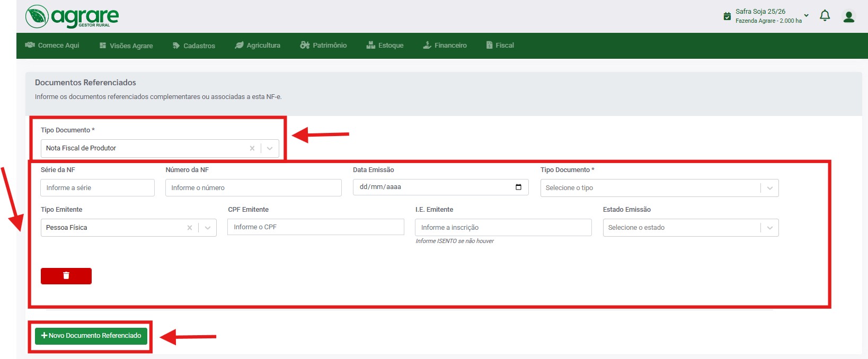Open the date picker calendar icon

point(518,187)
